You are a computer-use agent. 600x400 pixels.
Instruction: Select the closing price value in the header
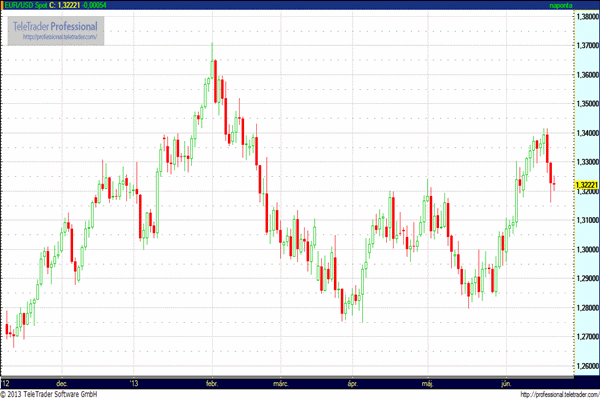(68, 6)
